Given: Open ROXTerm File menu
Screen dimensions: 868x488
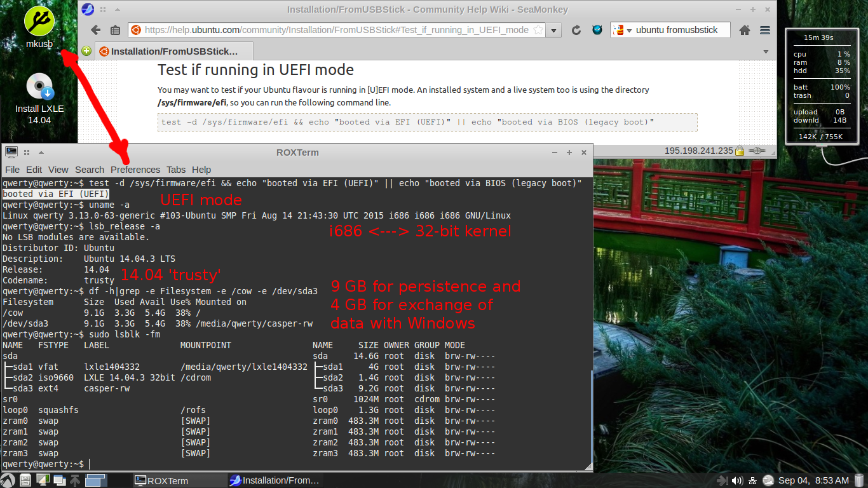Looking at the screenshot, I should (13, 170).
